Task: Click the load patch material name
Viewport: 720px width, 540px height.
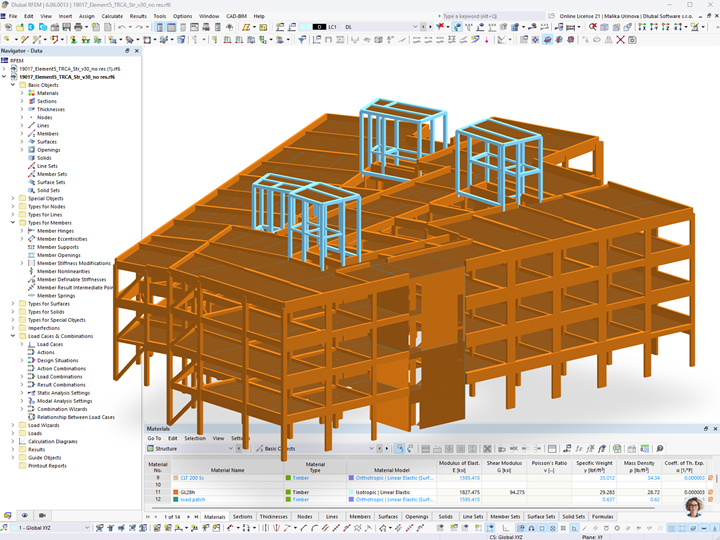Action: pos(192,500)
